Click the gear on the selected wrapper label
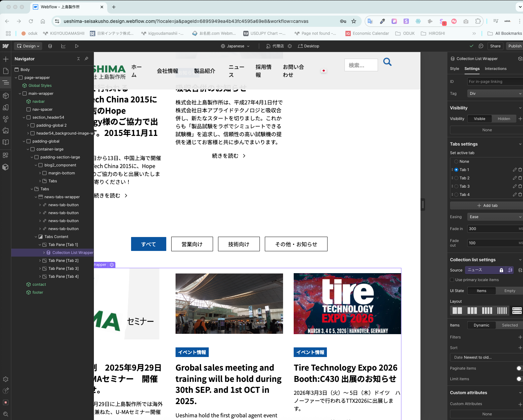 (112, 265)
